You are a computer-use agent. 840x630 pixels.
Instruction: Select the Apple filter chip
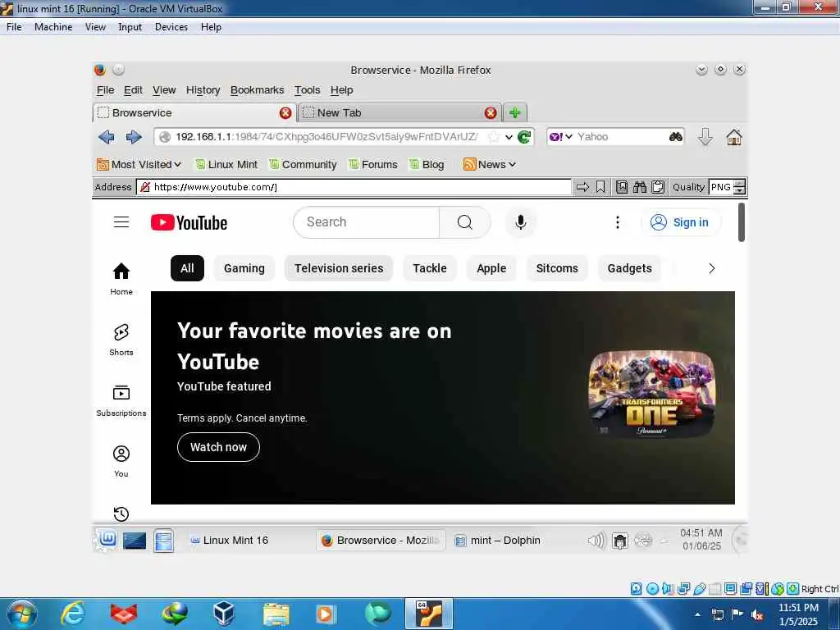point(491,268)
